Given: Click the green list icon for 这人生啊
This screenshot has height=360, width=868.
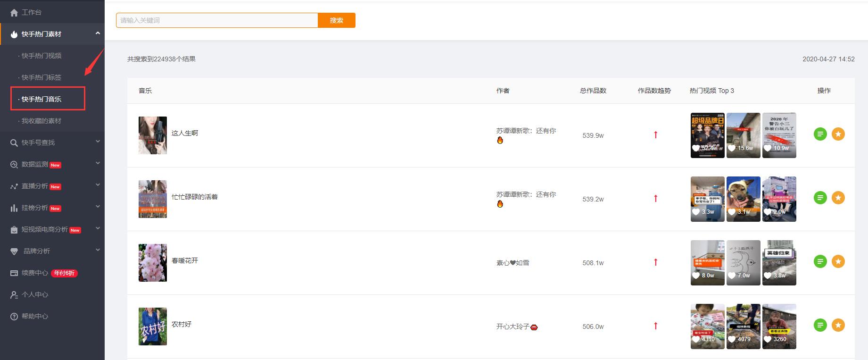Looking at the screenshot, I should [x=820, y=134].
